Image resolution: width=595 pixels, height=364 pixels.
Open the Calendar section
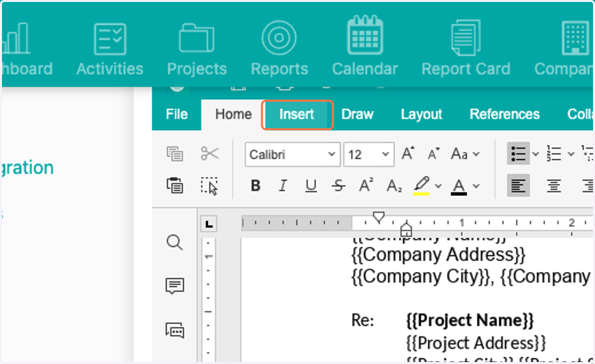(x=364, y=46)
